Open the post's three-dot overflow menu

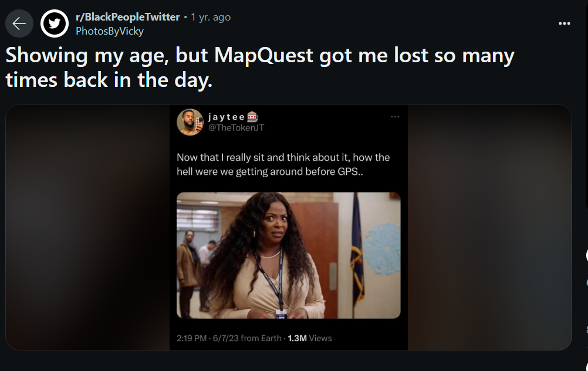[x=565, y=23]
